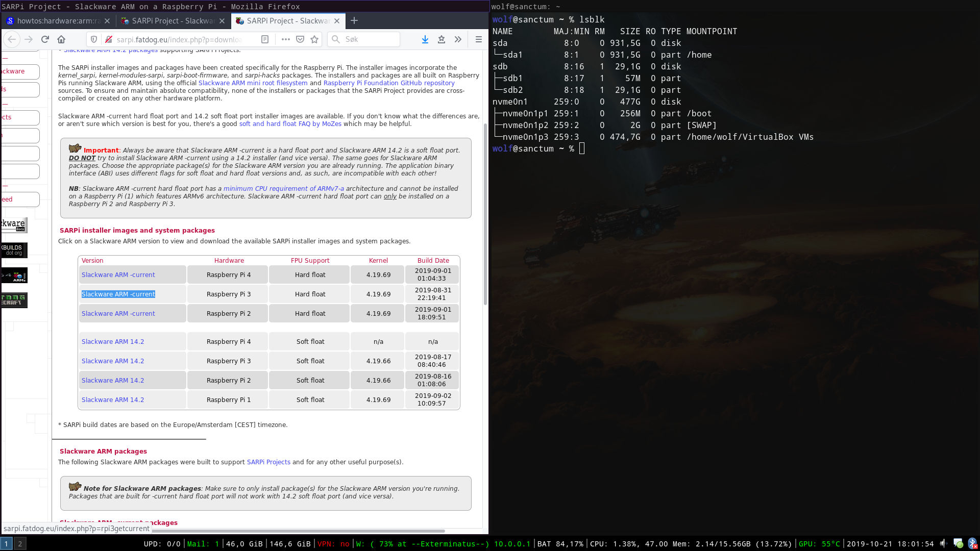Save the page to Pocket
The height and width of the screenshot is (551, 980).
click(x=300, y=39)
